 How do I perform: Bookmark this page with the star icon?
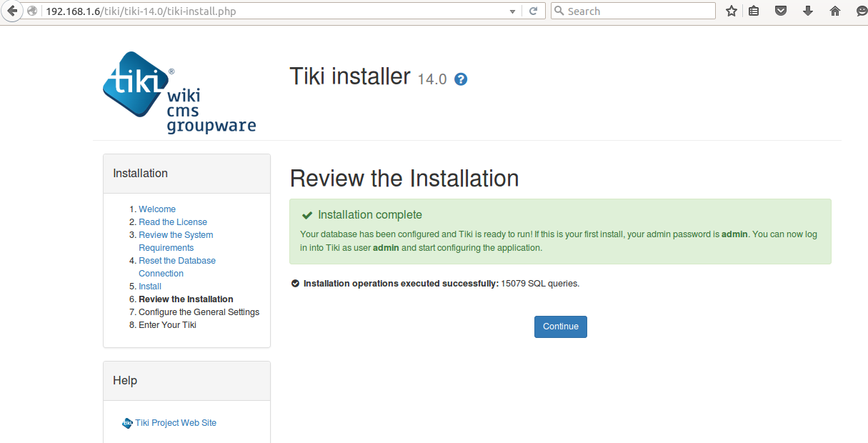point(732,11)
